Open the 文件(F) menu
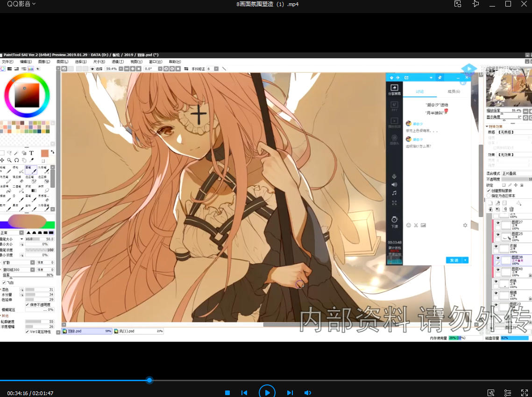Screen dimensions: 532x397 point(7,62)
